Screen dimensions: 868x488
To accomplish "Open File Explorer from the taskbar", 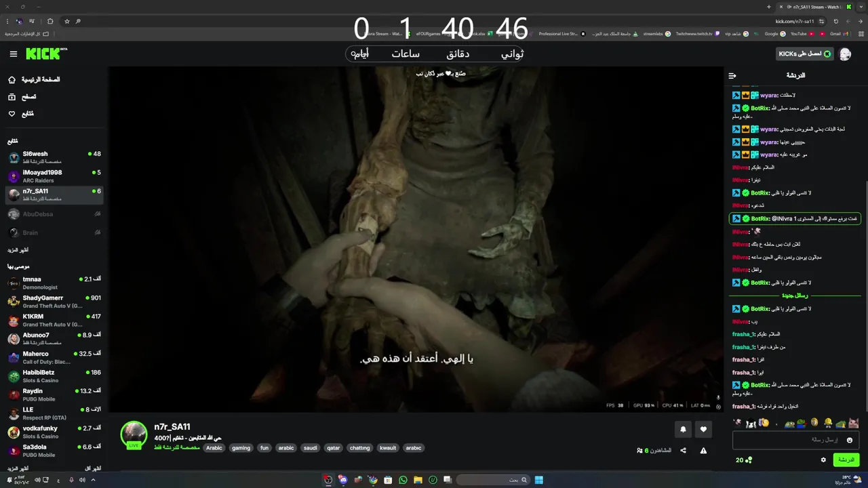I will 418,480.
